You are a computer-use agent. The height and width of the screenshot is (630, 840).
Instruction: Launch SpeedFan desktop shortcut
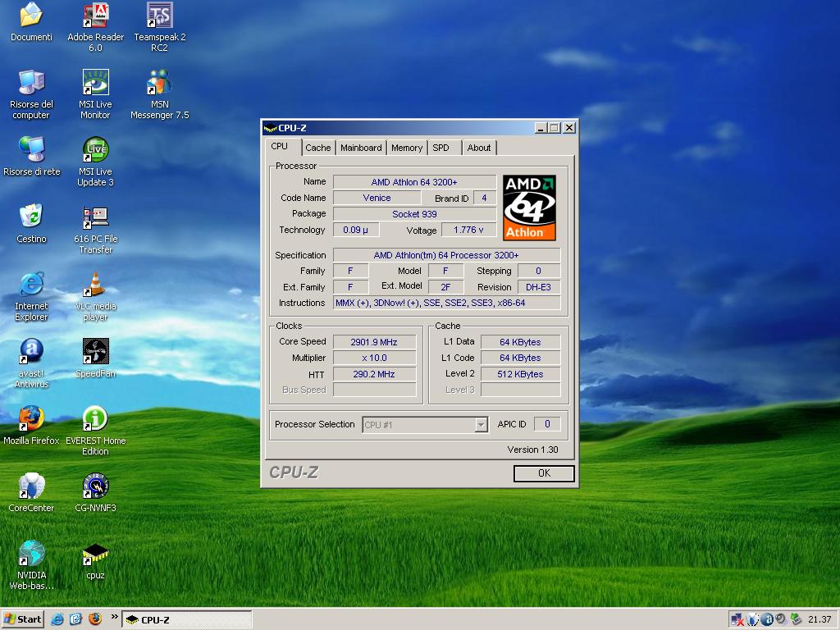(x=95, y=358)
